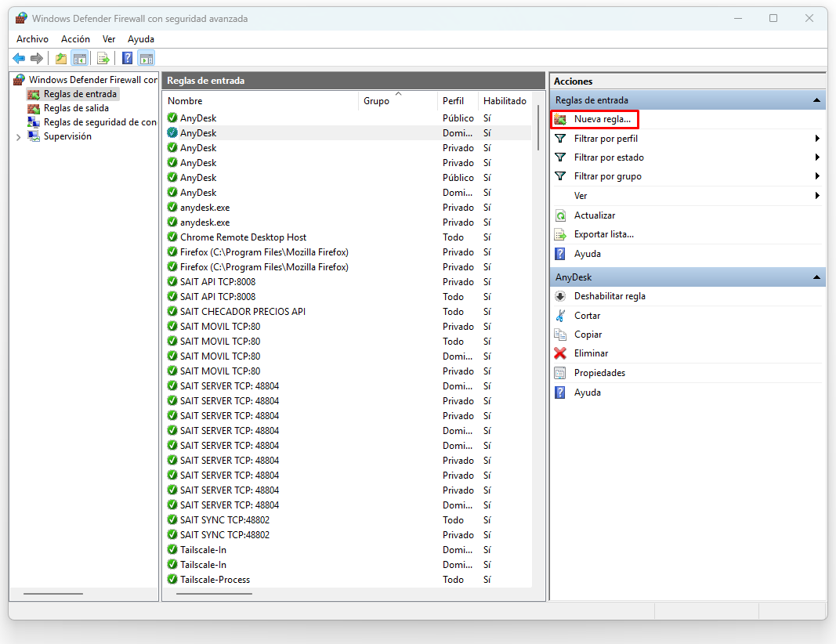This screenshot has height=644, width=836.
Task: Click the Ayuda icon under the AnyDesk section
Action: [560, 393]
